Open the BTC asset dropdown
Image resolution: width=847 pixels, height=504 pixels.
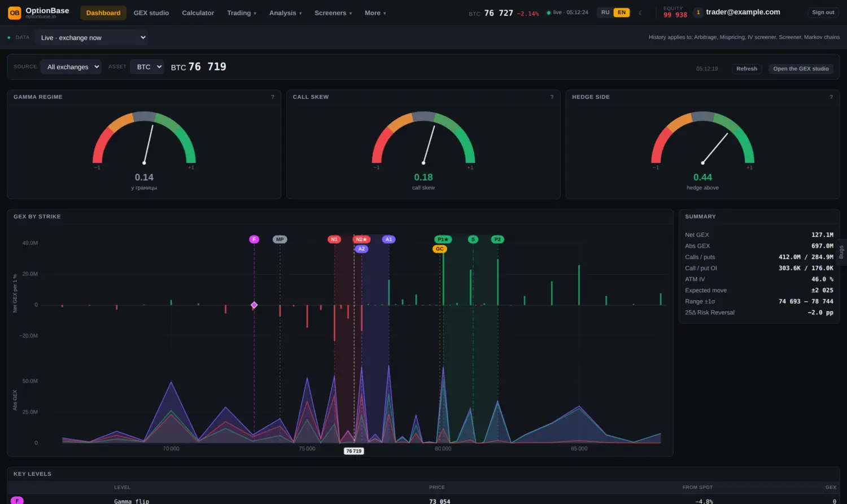tap(147, 67)
